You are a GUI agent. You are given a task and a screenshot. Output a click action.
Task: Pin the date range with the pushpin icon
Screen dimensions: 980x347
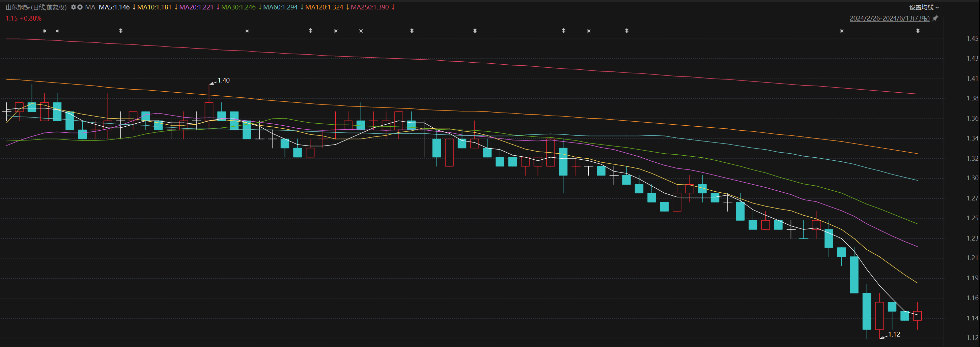[x=935, y=18]
